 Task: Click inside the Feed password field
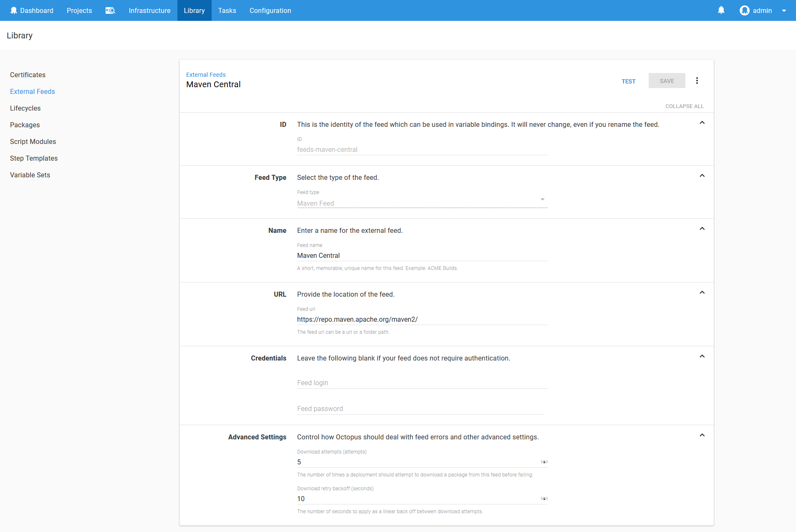pos(417,408)
